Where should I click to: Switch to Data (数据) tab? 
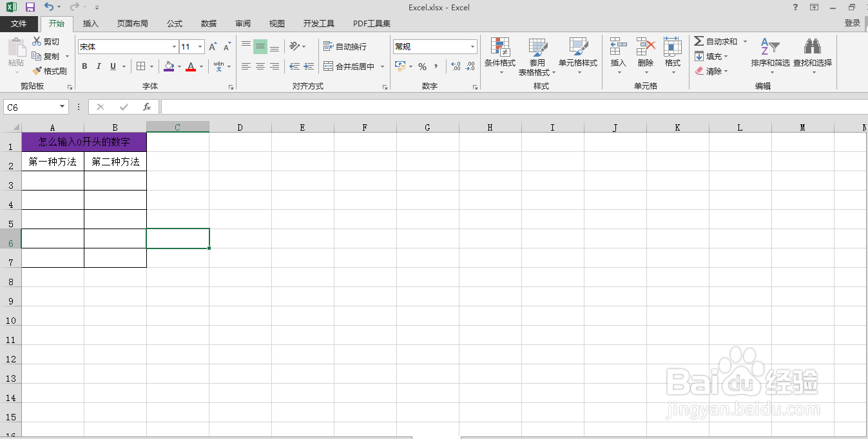point(209,24)
